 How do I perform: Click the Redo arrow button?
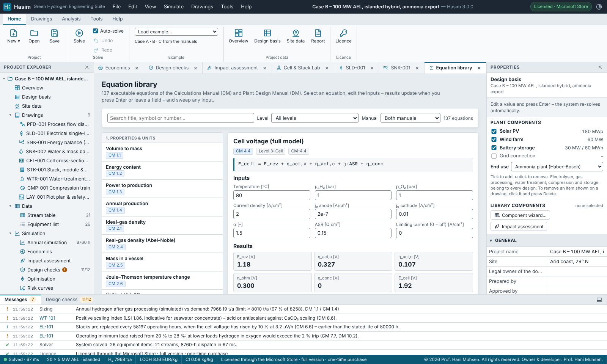coord(103,50)
